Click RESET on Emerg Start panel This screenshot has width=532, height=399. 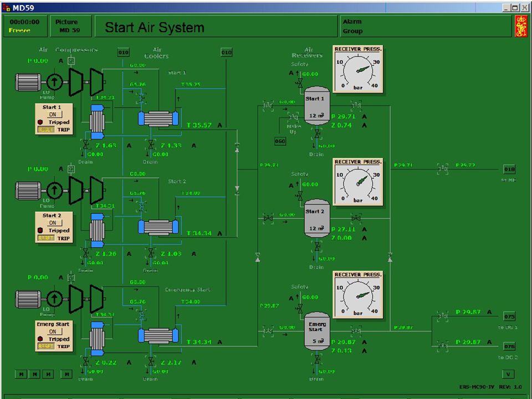tap(45, 346)
